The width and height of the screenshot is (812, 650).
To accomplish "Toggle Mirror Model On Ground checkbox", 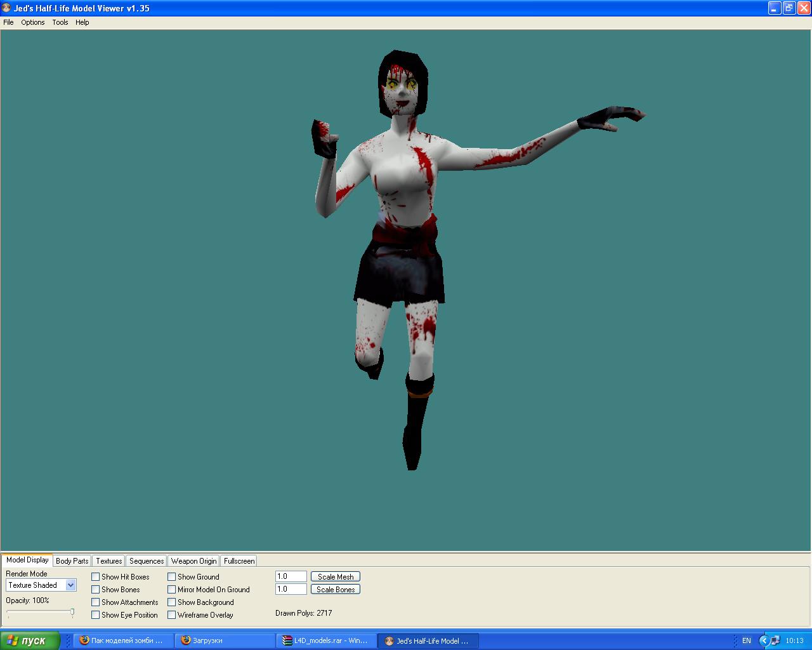I will [x=172, y=590].
